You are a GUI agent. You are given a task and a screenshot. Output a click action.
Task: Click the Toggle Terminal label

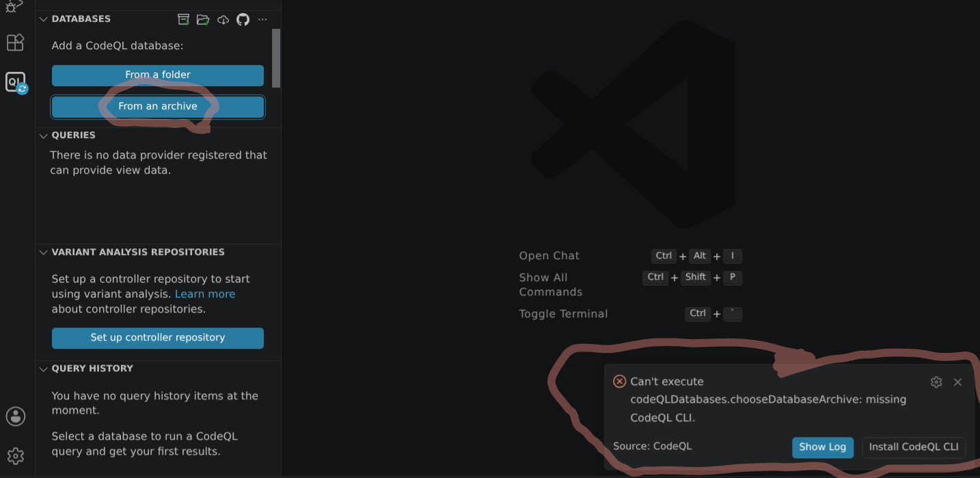(x=563, y=314)
